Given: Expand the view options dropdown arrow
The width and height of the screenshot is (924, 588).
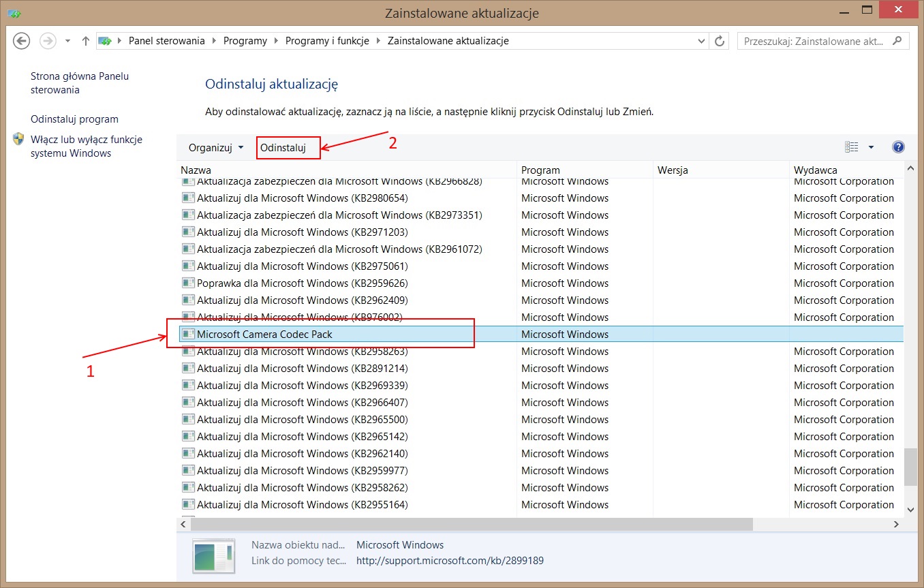Looking at the screenshot, I should click(x=871, y=147).
